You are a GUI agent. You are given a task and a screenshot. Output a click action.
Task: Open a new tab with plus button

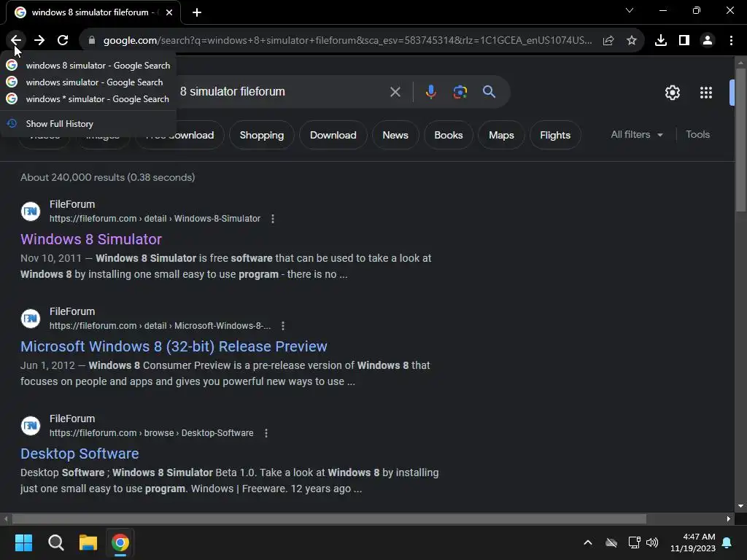(x=197, y=13)
